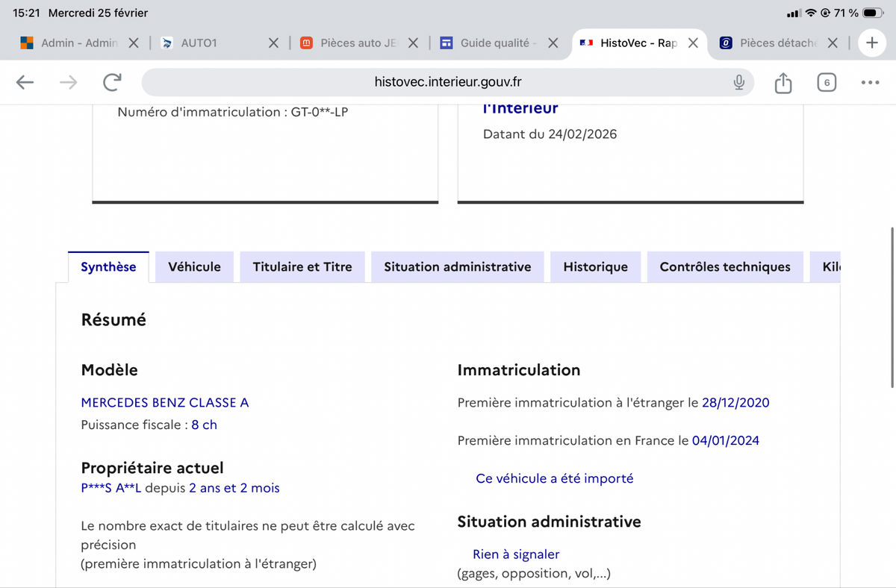This screenshot has width=896, height=588.
Task: Open the Véhicule tab
Action: point(194,266)
